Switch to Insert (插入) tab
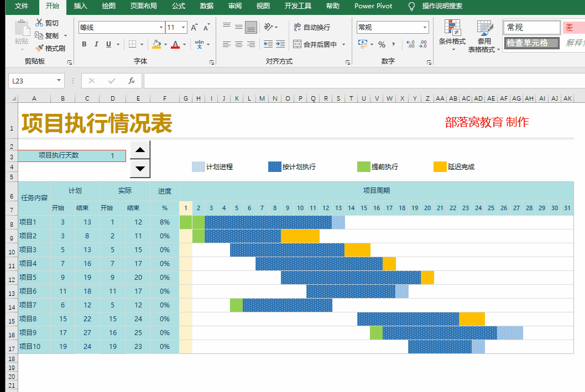The height and width of the screenshot is (392, 585). click(80, 6)
